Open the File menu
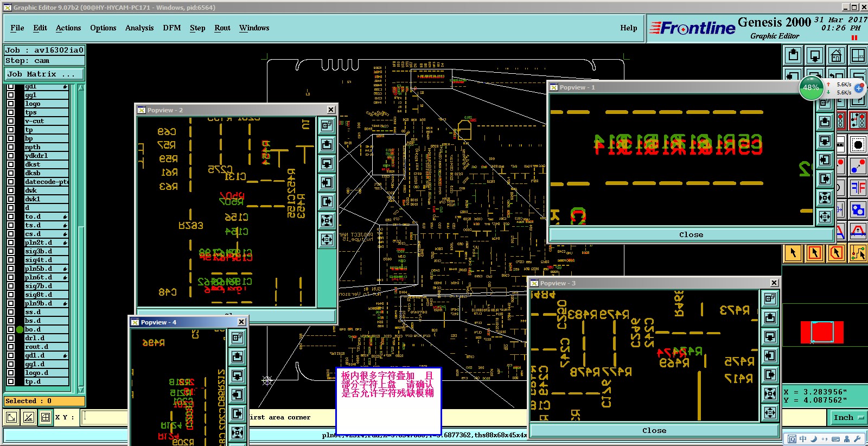The height and width of the screenshot is (446, 868). (17, 28)
